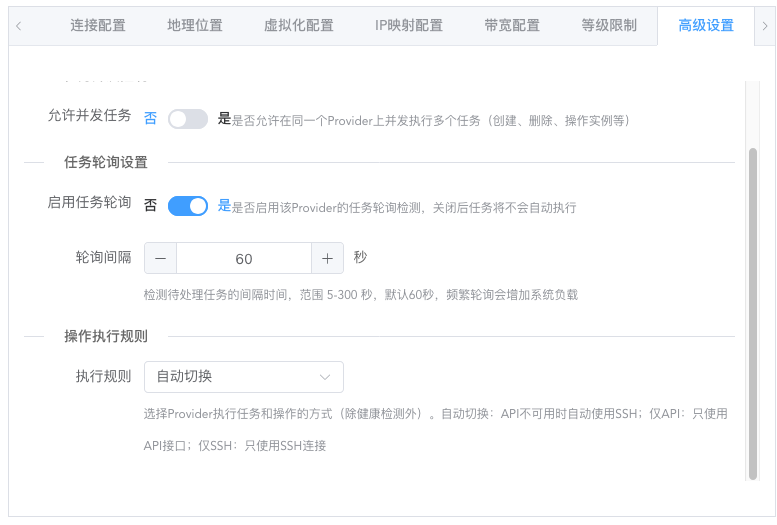Decrease polling interval with minus button
Viewport: 777px width, 525px height.
[x=161, y=258]
